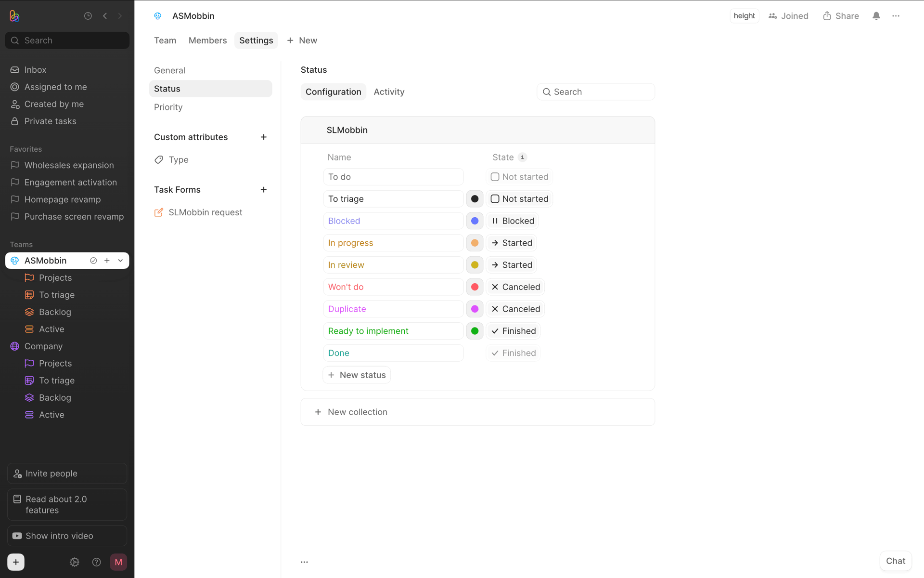Change To triage state Not started dropdown
Viewport: 924px width, 578px height.
tap(519, 199)
